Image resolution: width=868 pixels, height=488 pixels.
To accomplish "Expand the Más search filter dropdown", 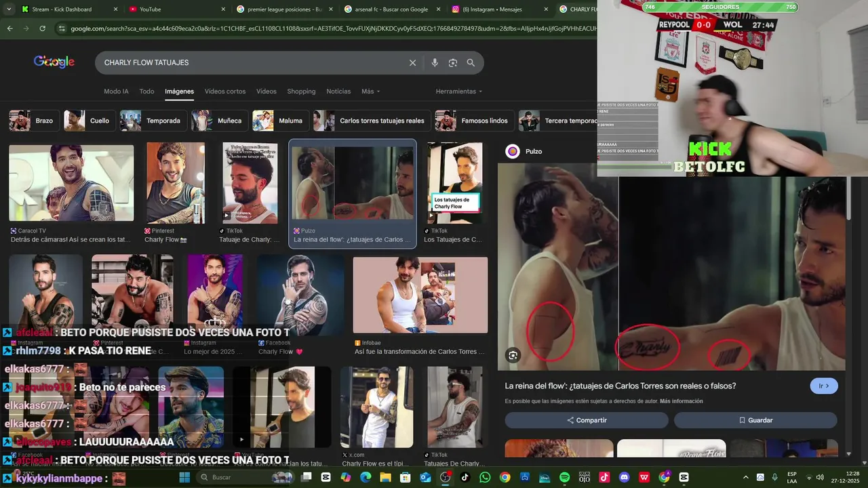I will (370, 91).
